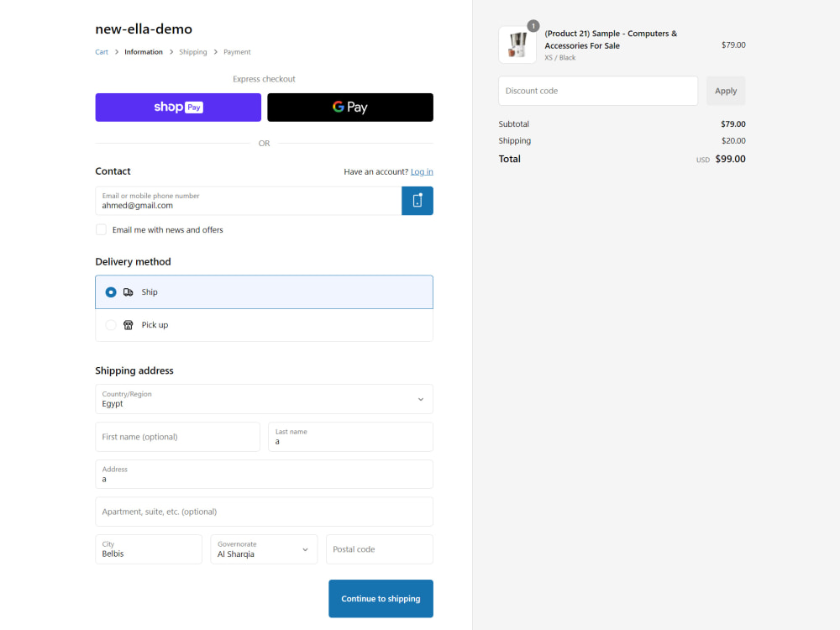Select the Ship delivery method radio
The image size is (840, 630).
tap(111, 291)
